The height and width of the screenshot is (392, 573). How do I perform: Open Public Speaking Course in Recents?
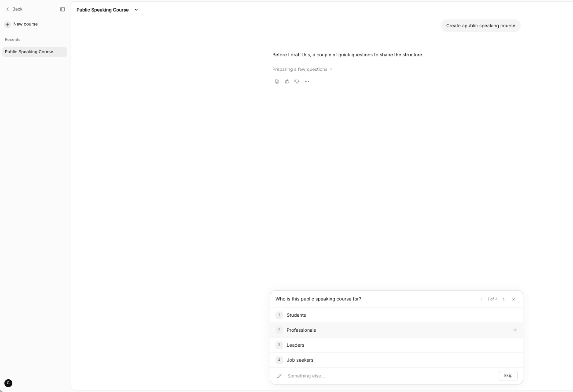click(x=34, y=52)
